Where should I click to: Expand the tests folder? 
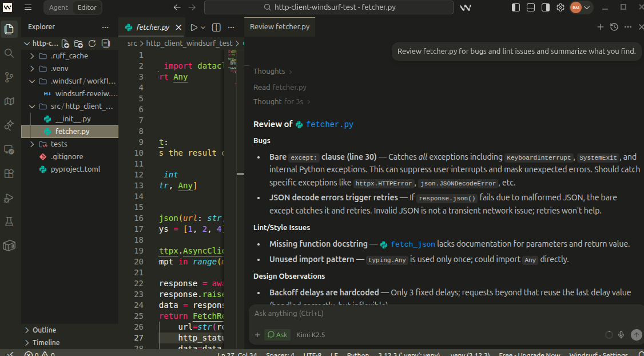click(70, 144)
